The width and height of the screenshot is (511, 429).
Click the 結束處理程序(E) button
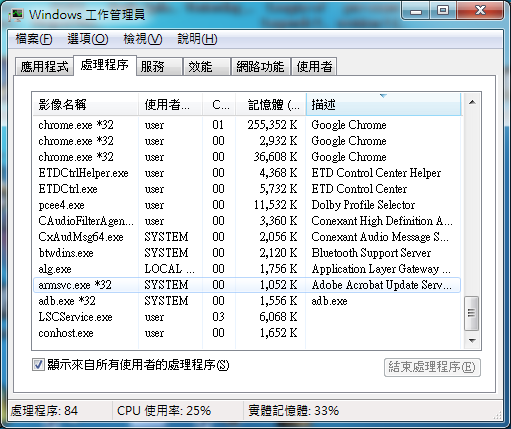432,367
